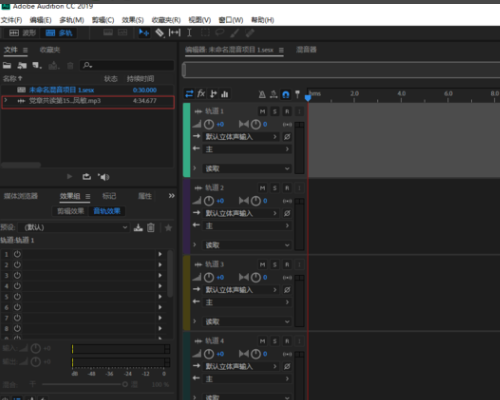500x400 pixels.
Task: Arm 轨道 1 for record with R
Action: point(287,111)
